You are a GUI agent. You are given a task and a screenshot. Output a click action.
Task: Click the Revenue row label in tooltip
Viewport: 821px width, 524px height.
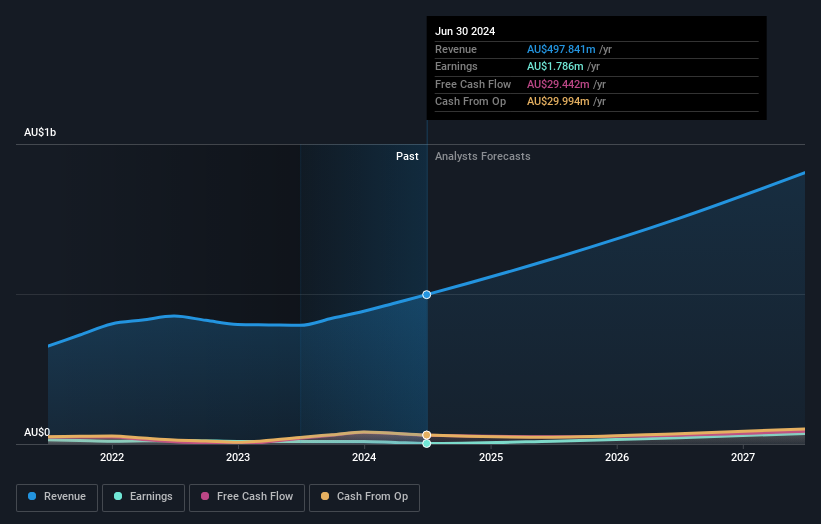(x=456, y=49)
